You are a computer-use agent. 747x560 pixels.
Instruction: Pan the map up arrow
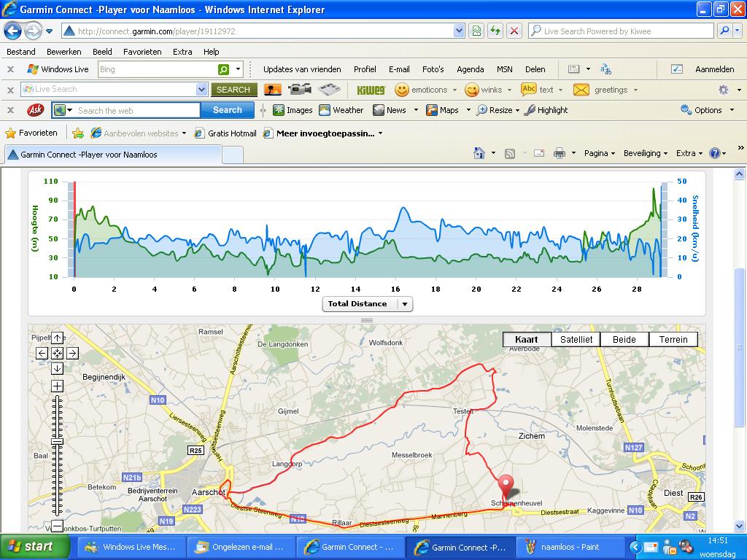(57, 338)
